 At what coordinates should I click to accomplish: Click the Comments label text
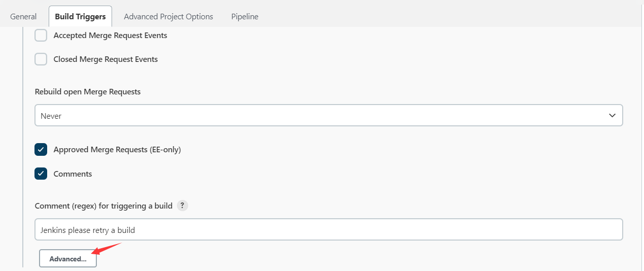[73, 174]
